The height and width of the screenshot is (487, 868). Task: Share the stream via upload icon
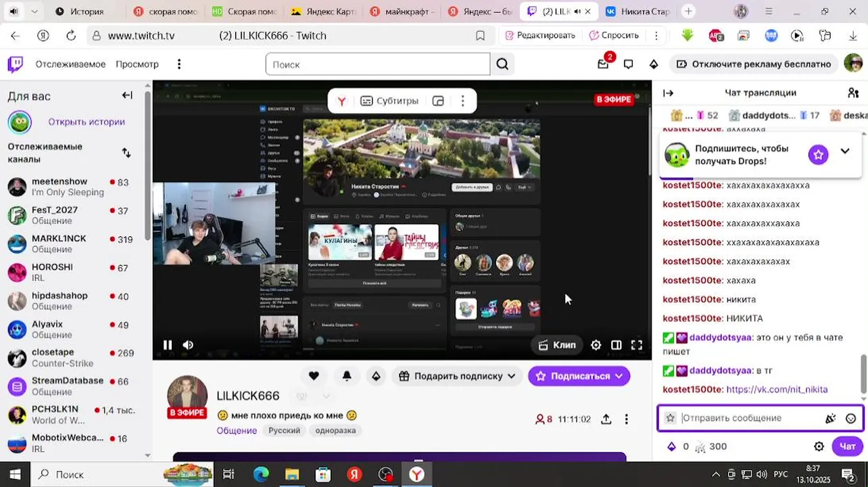[x=606, y=419]
